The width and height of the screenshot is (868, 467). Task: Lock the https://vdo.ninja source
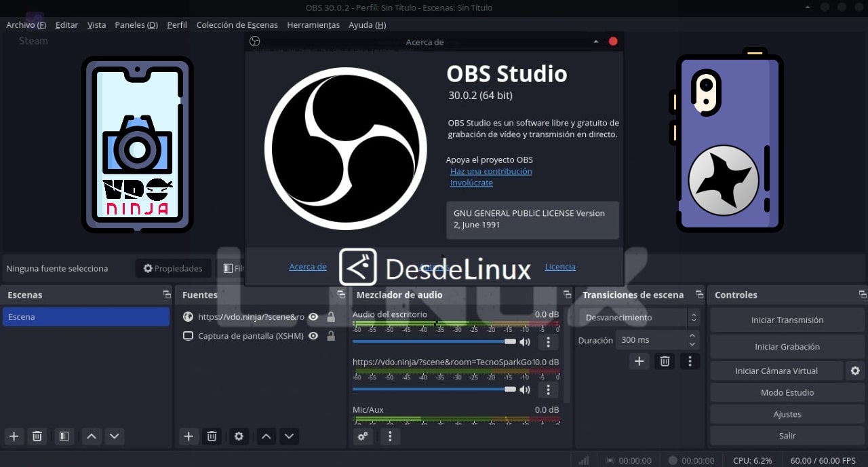pyautogui.click(x=330, y=316)
